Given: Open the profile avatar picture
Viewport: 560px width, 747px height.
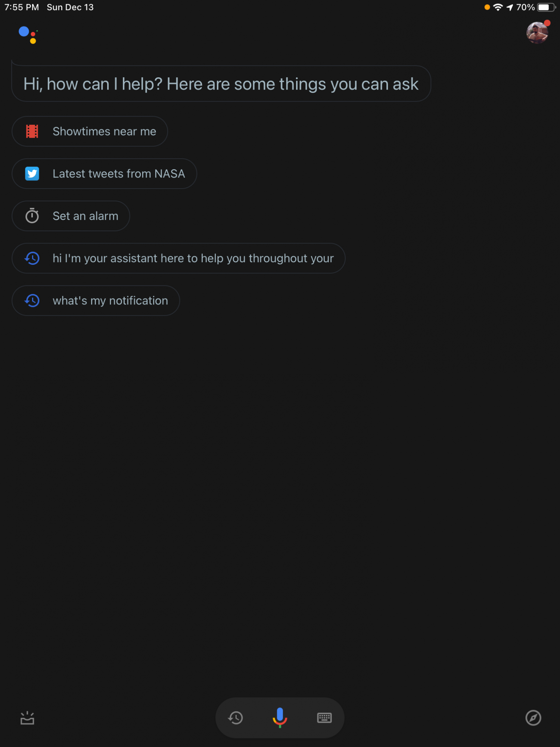Looking at the screenshot, I should coord(537,33).
